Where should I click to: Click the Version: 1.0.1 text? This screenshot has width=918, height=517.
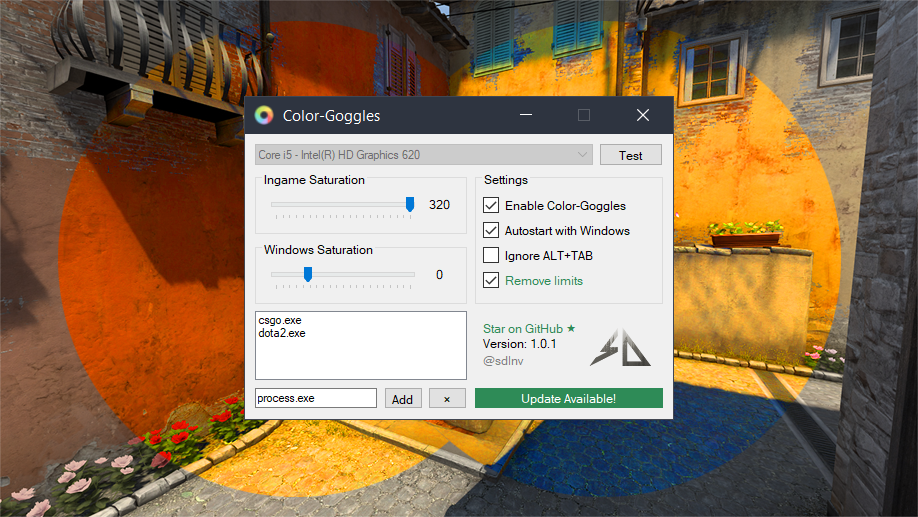pos(519,344)
